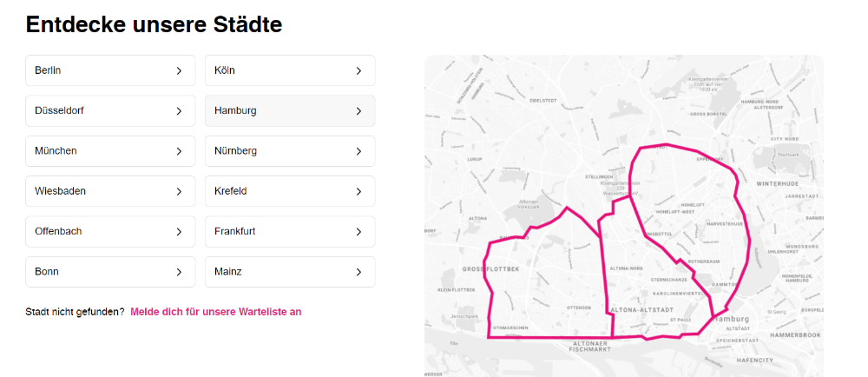Click the chevron next to München

tap(179, 151)
